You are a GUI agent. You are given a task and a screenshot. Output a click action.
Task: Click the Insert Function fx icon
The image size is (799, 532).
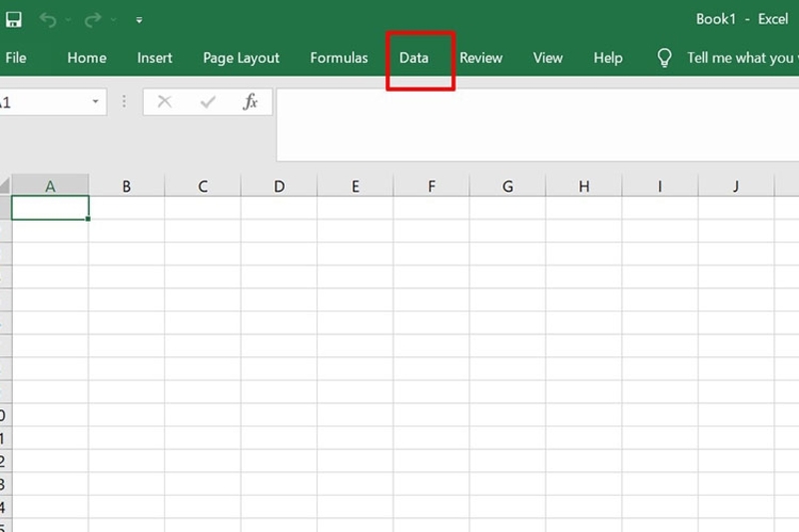[x=251, y=102]
